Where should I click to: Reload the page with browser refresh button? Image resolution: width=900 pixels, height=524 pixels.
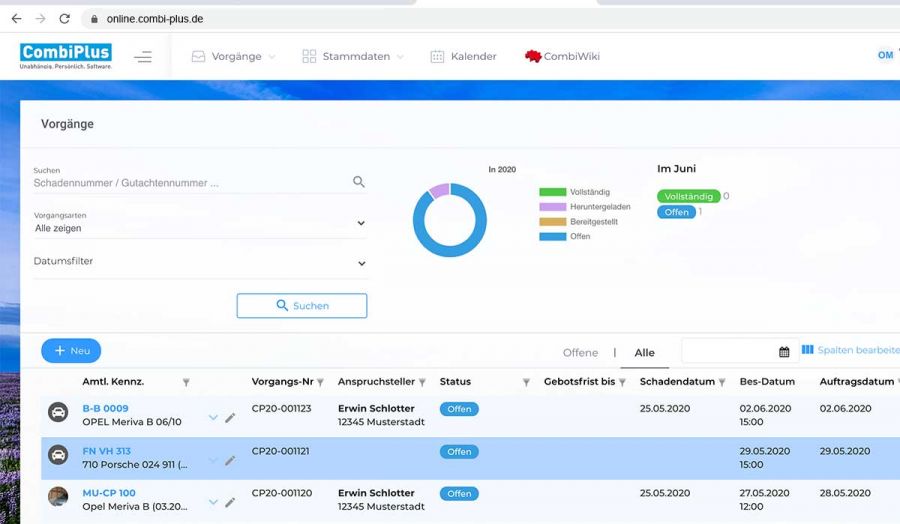[x=65, y=19]
